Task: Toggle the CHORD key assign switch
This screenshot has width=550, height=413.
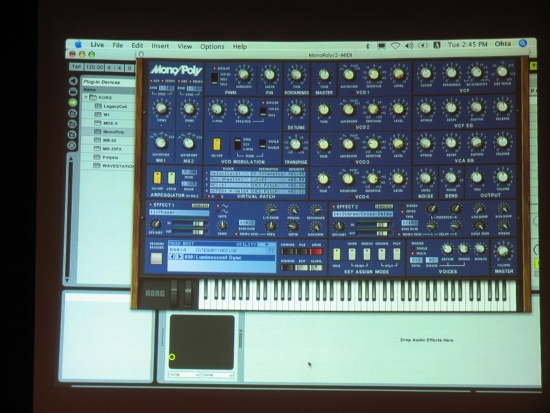Action: coord(352,254)
